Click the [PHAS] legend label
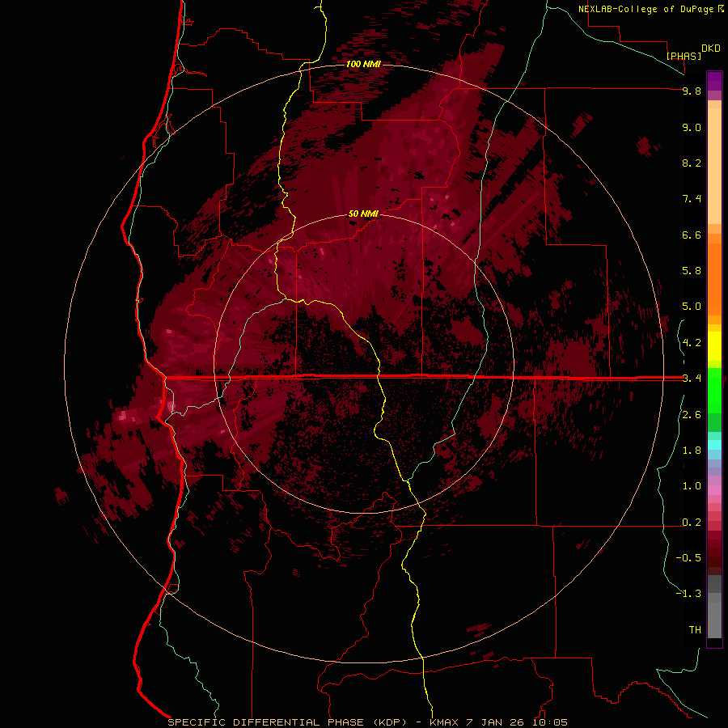The width and height of the screenshot is (728, 728). click(x=684, y=56)
